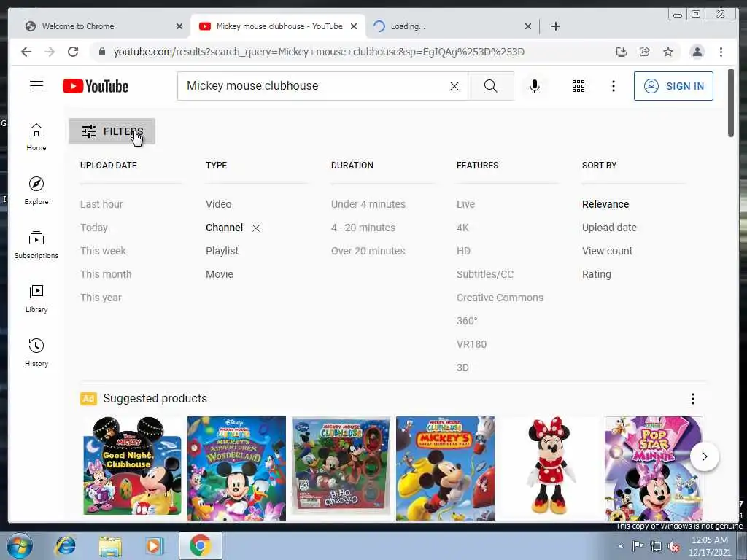Sort results by View count
Viewport: 747px width, 560px height.
(608, 251)
